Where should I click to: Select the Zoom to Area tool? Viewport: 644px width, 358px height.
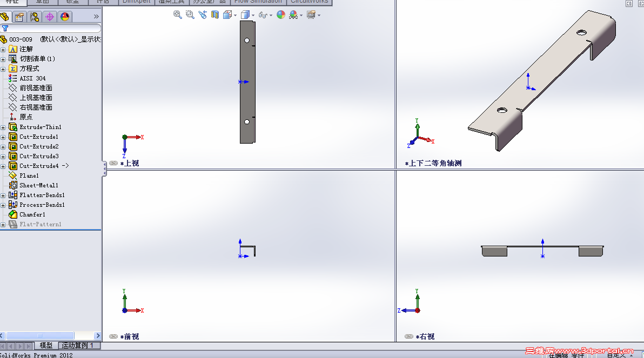189,15
